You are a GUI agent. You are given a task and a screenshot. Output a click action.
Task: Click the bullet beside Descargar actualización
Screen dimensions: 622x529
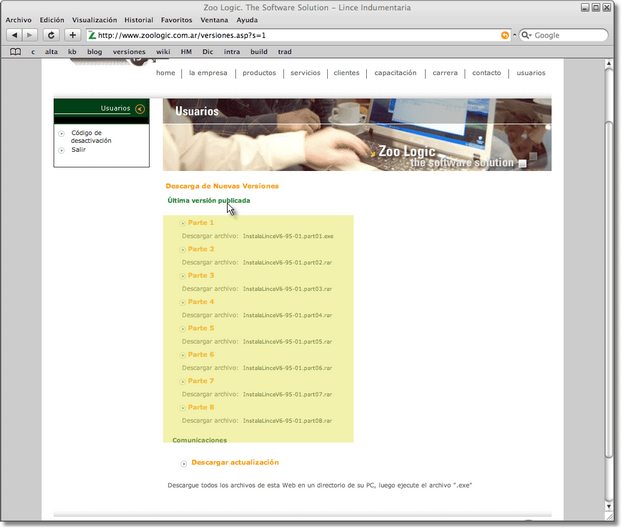(x=184, y=464)
